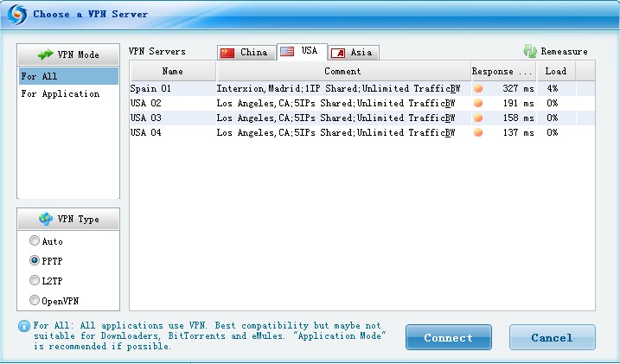Click the VPN Mode header button
Viewport: 620px width, 364px height.
[68, 54]
